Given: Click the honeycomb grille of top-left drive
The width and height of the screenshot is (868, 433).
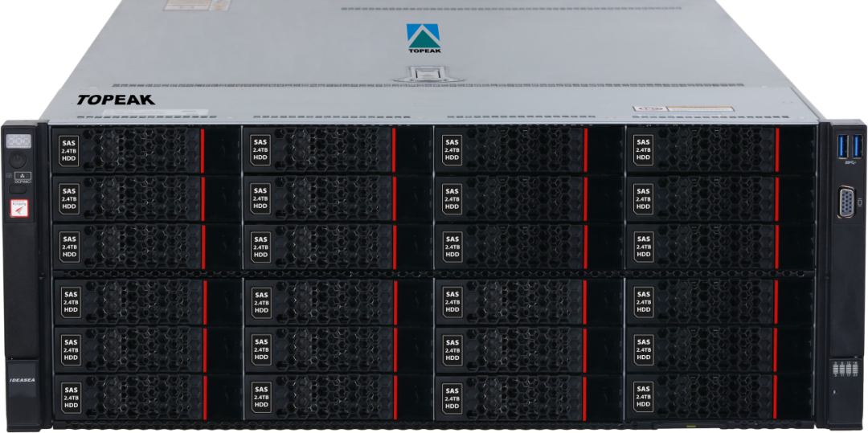Looking at the screenshot, I should 141,150.
